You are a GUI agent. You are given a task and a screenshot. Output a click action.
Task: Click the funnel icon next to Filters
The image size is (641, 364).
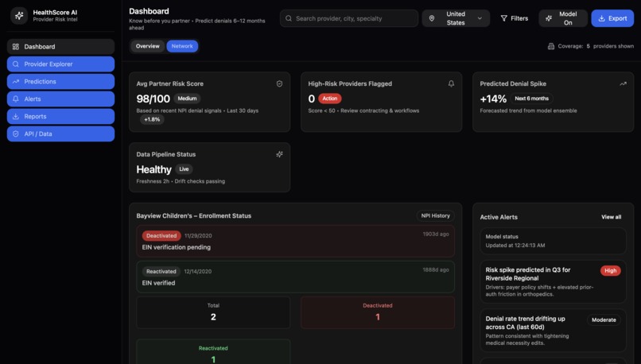pyautogui.click(x=503, y=18)
